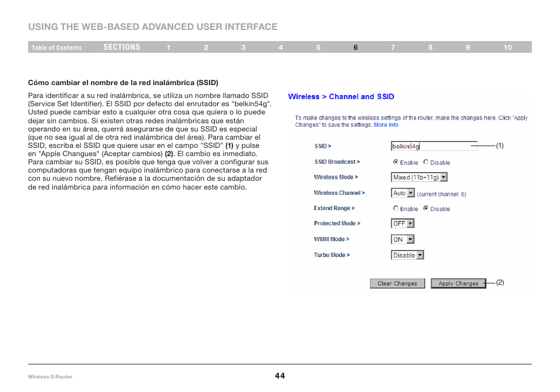The width and height of the screenshot is (560, 392).
Task: Go to section 9
Action: [x=468, y=48]
